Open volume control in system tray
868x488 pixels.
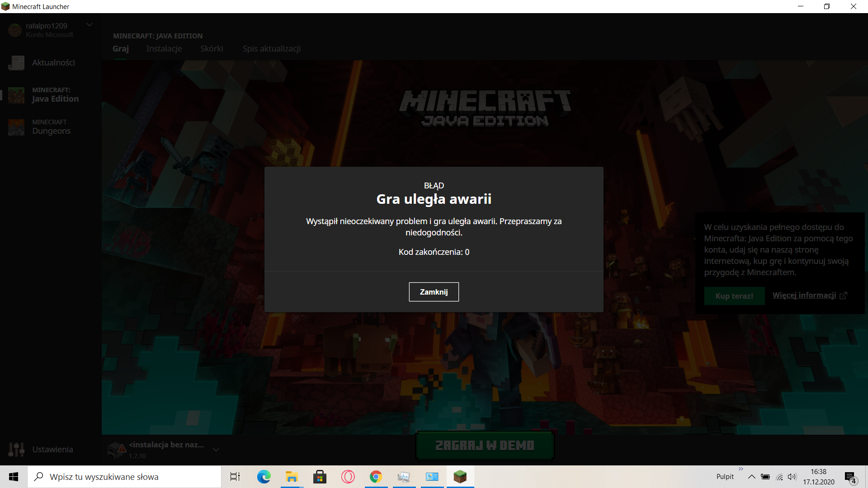(x=792, y=477)
